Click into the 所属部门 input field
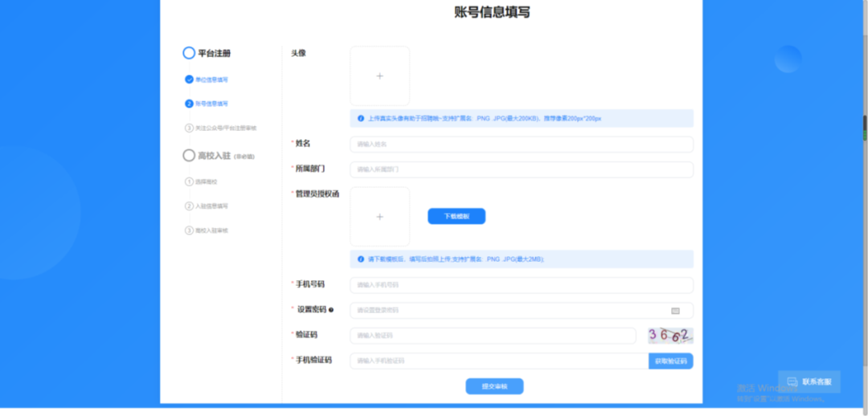The image size is (868, 416). pyautogui.click(x=521, y=169)
